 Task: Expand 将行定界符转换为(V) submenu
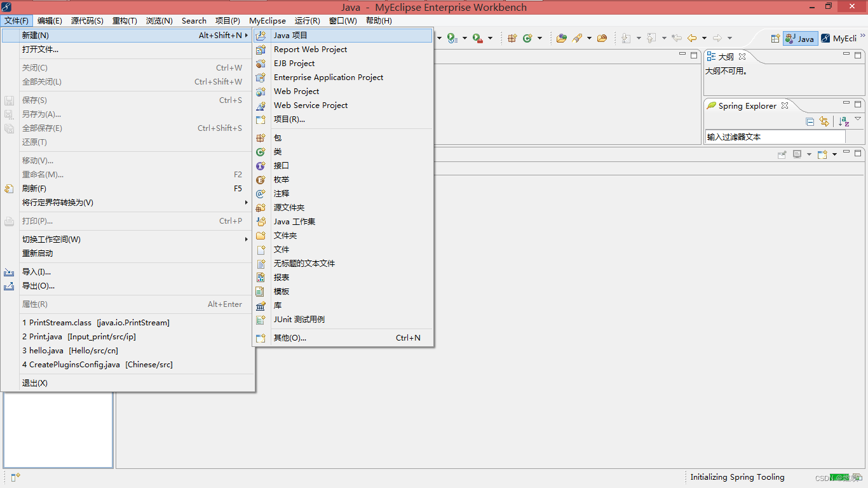coord(127,203)
